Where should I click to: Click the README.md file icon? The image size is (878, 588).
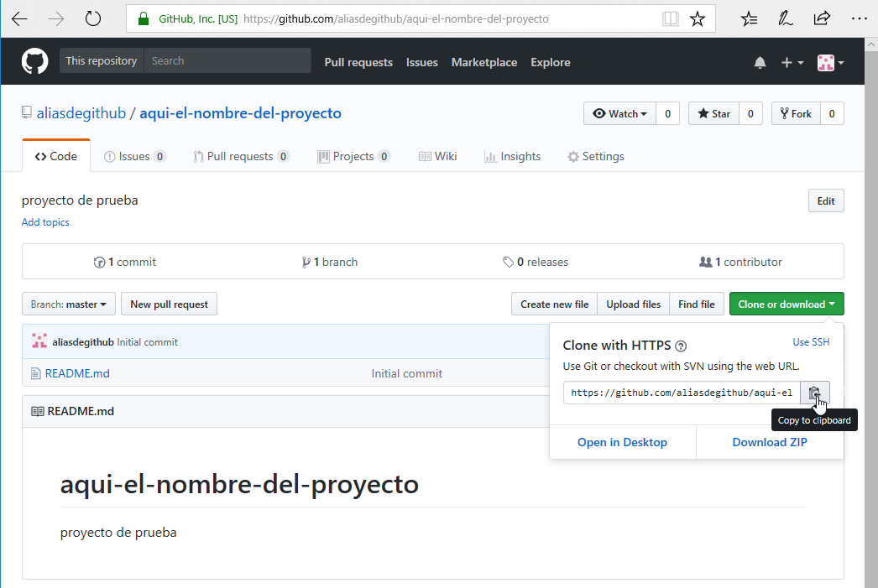(36, 374)
